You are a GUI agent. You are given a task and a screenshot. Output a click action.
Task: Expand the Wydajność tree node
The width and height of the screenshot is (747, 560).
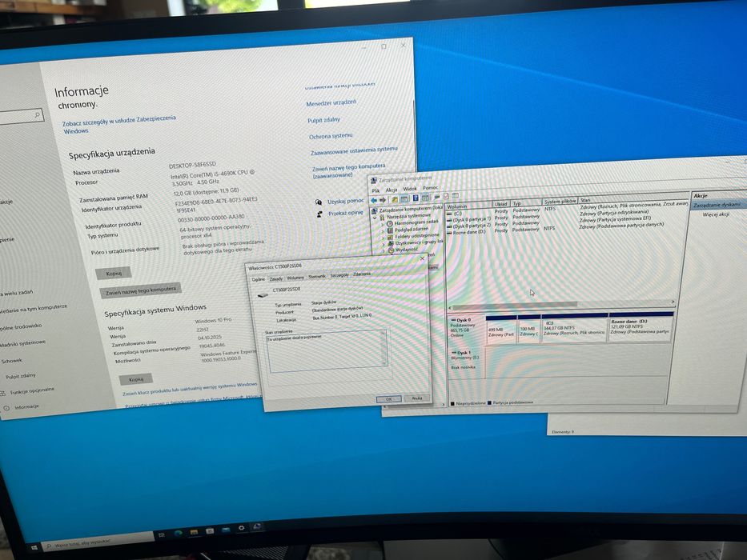[384, 251]
